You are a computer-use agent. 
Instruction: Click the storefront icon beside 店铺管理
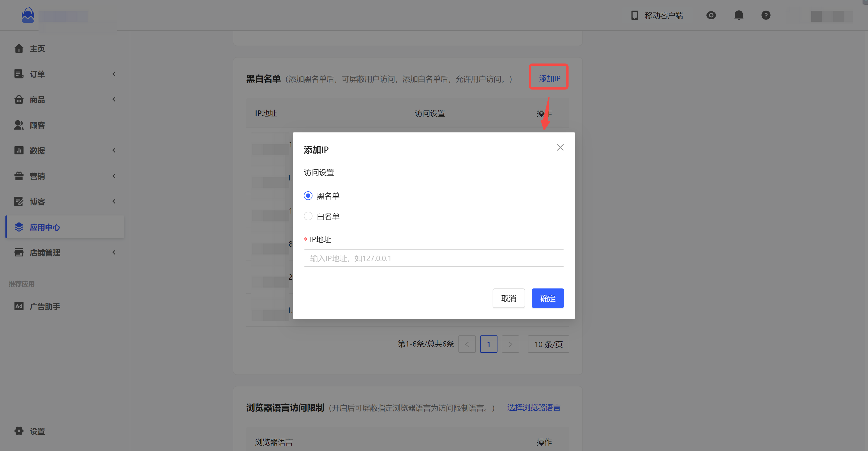[19, 252]
